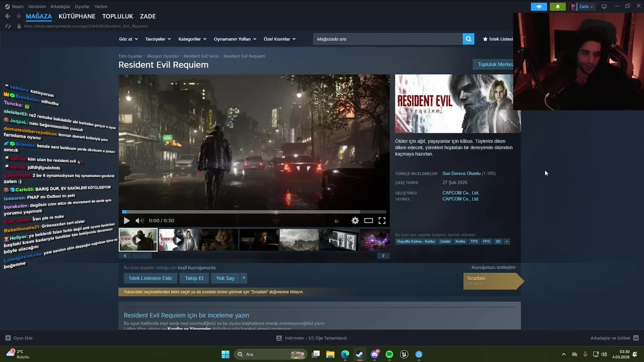Click the Mağazada ara search field
The image size is (644, 362).
click(388, 39)
